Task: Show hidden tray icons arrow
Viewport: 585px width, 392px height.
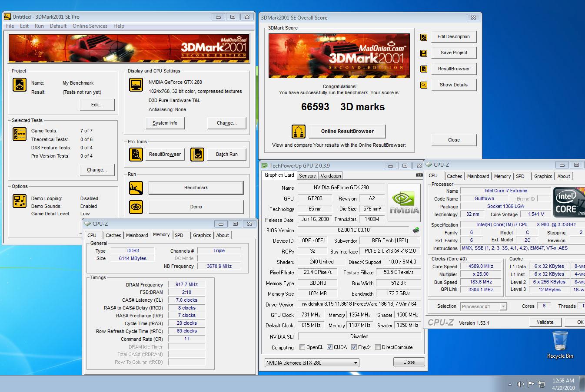Action: (510, 384)
